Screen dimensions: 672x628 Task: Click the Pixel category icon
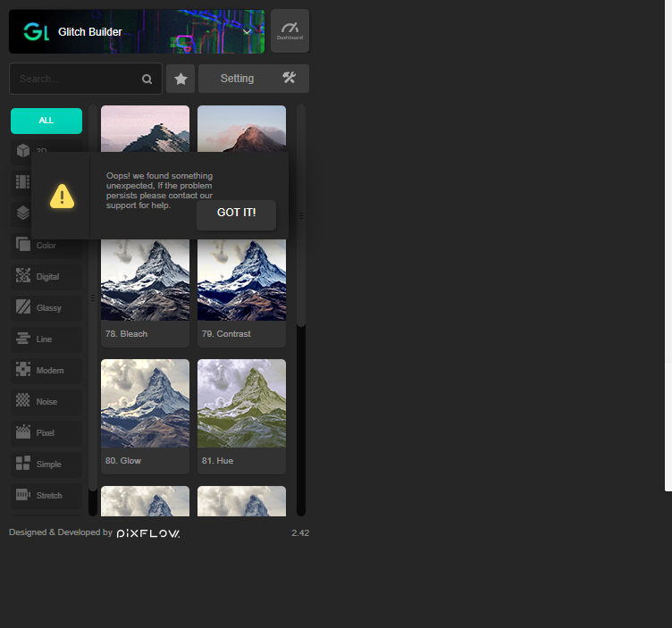[x=23, y=432]
